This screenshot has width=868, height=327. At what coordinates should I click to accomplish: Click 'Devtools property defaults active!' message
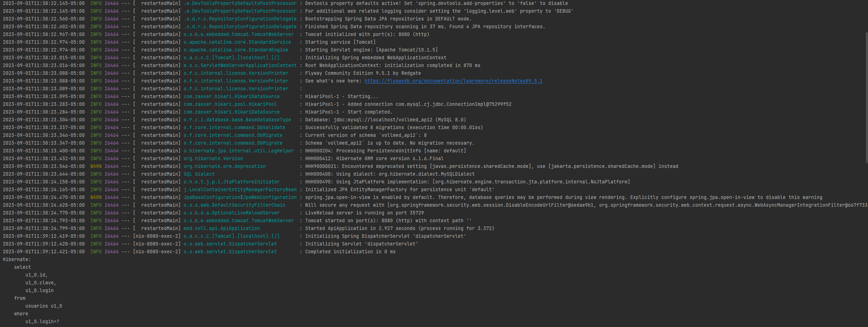click(436, 4)
